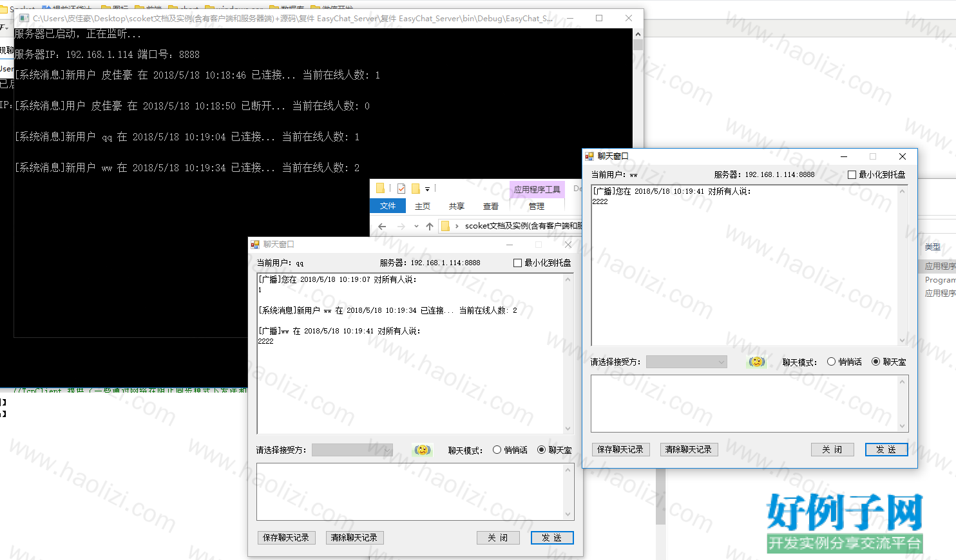This screenshot has width=956, height=560.
Task: Click the app icon of qq chat window
Action: coord(255,245)
